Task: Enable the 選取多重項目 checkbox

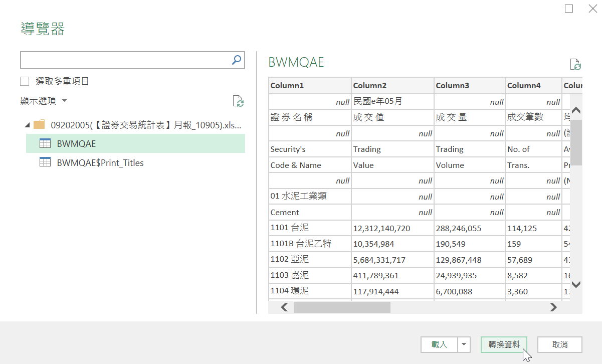Action: pyautogui.click(x=25, y=81)
